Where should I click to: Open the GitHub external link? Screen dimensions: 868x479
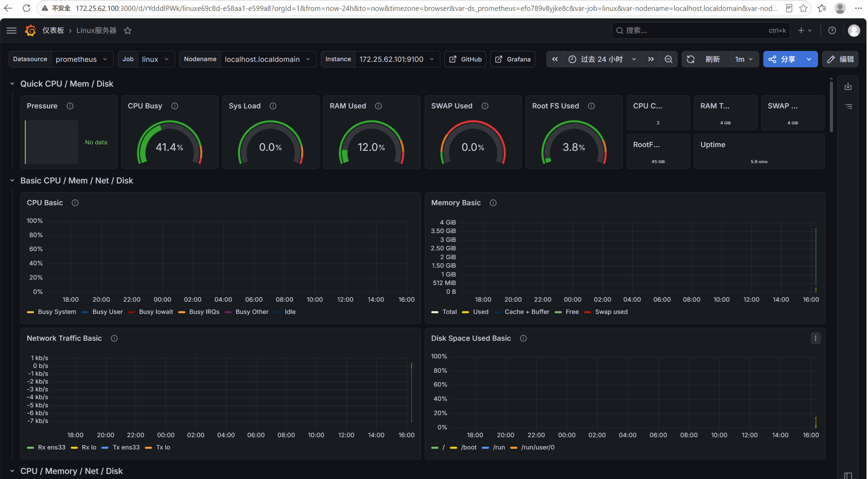(x=465, y=59)
